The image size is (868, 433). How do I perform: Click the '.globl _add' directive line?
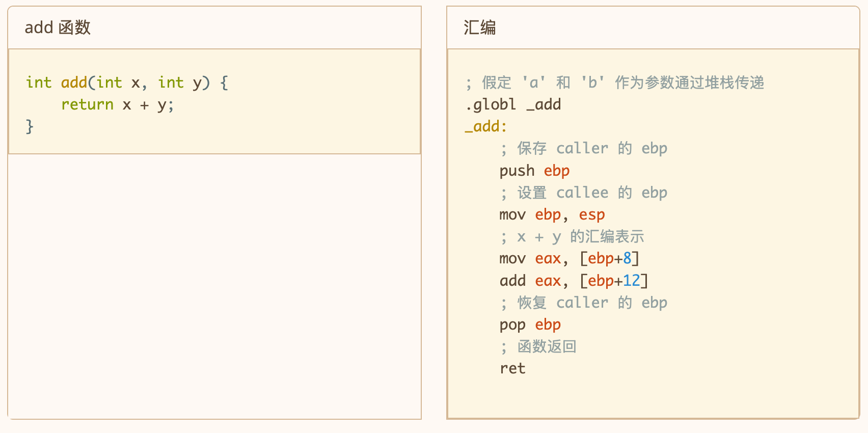513,104
